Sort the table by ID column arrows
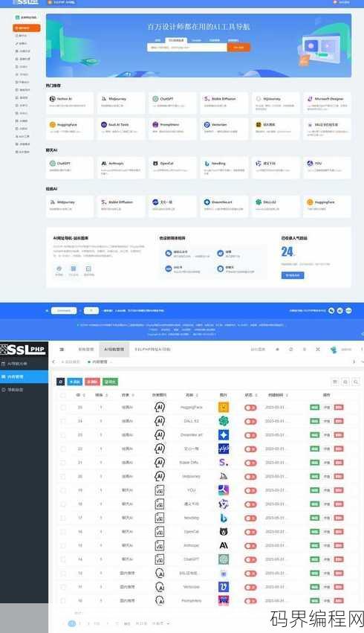 (x=84, y=395)
